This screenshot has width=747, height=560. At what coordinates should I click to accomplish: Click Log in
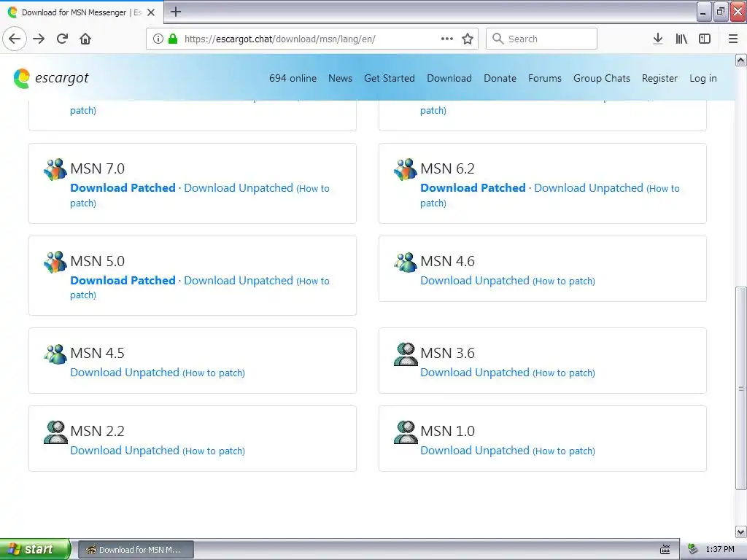[703, 78]
